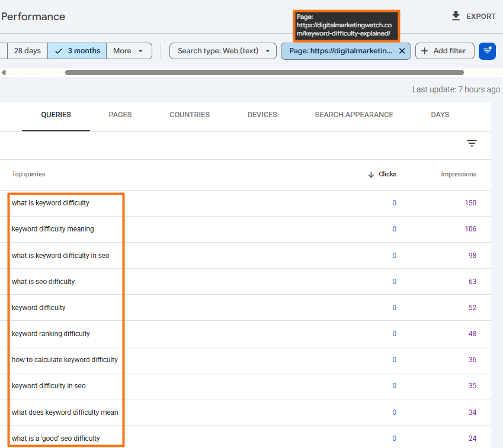Click the Add filter button

[x=444, y=51]
